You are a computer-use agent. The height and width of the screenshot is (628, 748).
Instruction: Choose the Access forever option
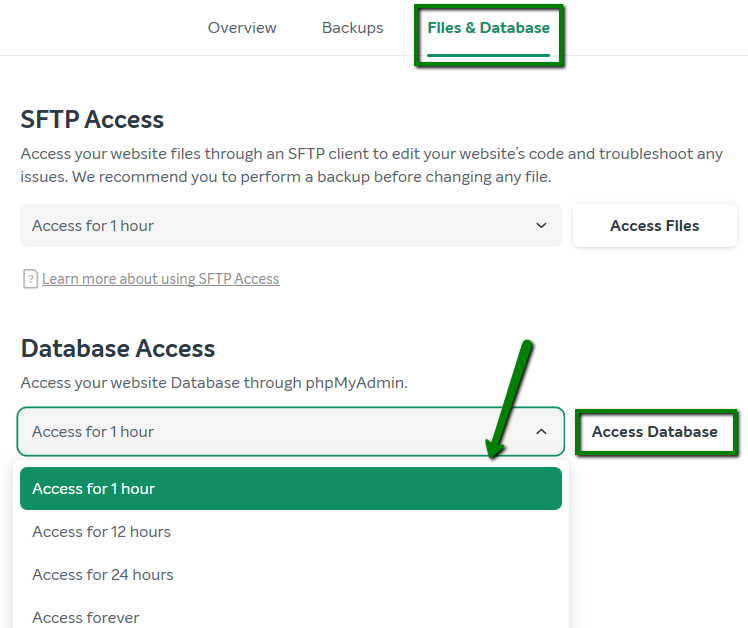pos(291,618)
